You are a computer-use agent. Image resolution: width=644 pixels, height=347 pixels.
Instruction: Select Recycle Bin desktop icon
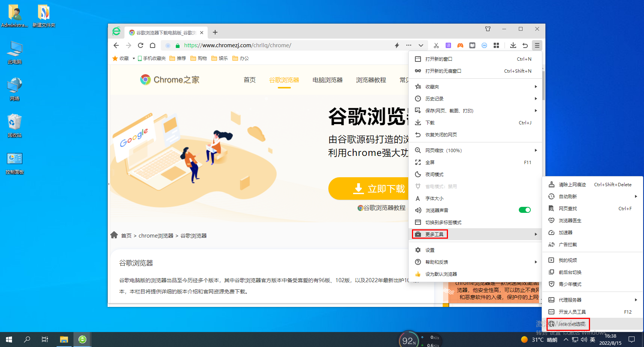click(15, 126)
